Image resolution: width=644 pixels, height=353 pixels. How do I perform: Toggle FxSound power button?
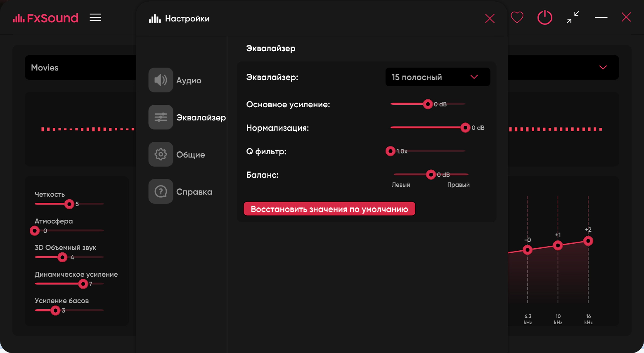[545, 17]
